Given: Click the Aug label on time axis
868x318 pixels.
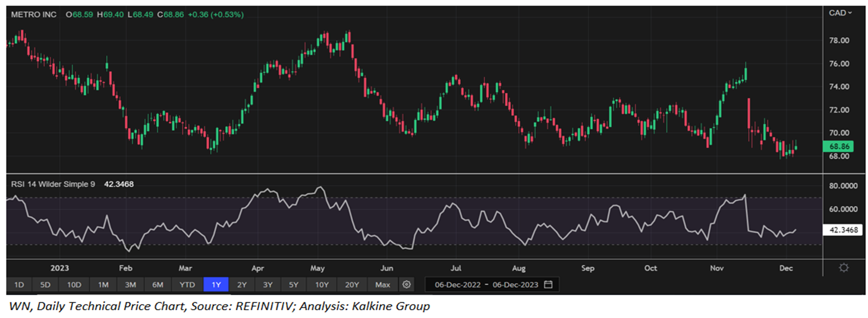Looking at the screenshot, I should coord(519,268).
